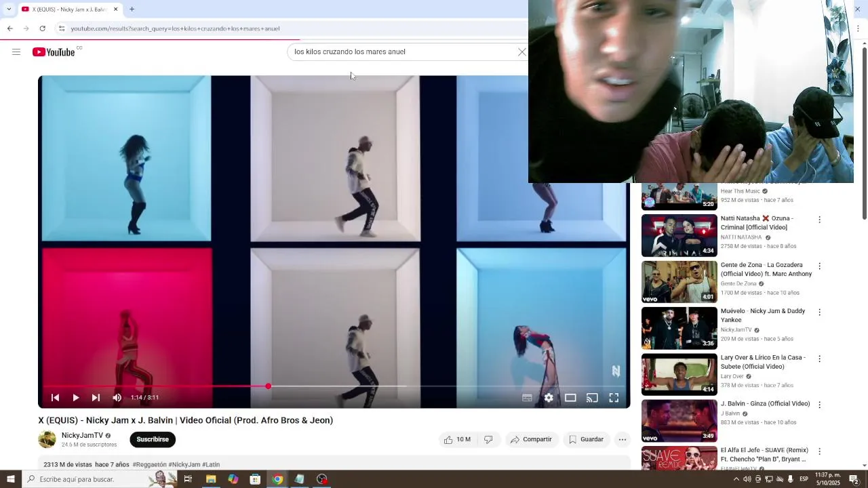Seek to the buffered part of the video progress bar

[x=339, y=386]
